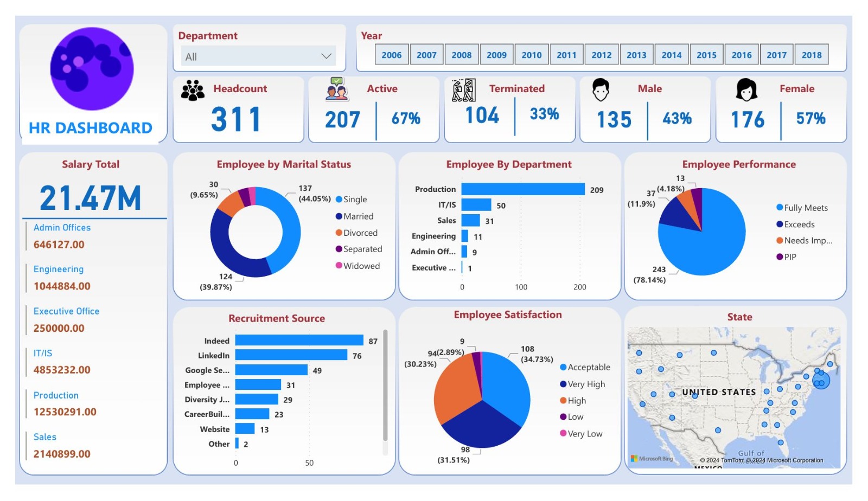Screen dimensions: 868x501
Task: Click the Male face icon
Action: pyautogui.click(x=601, y=90)
